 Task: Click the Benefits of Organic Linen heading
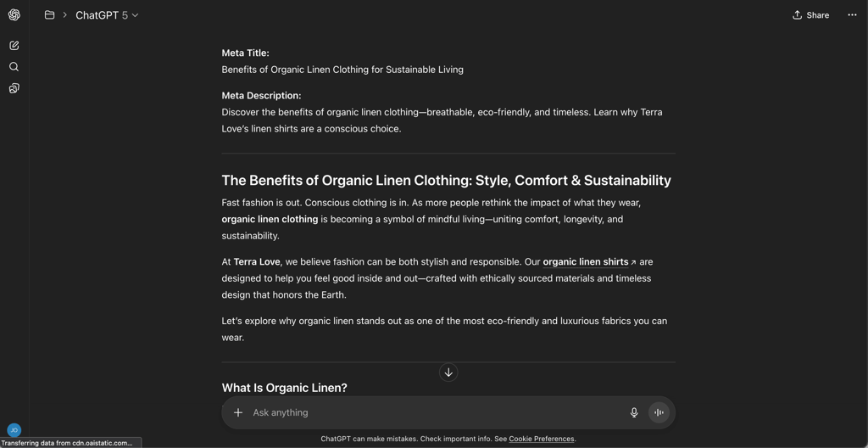446,180
